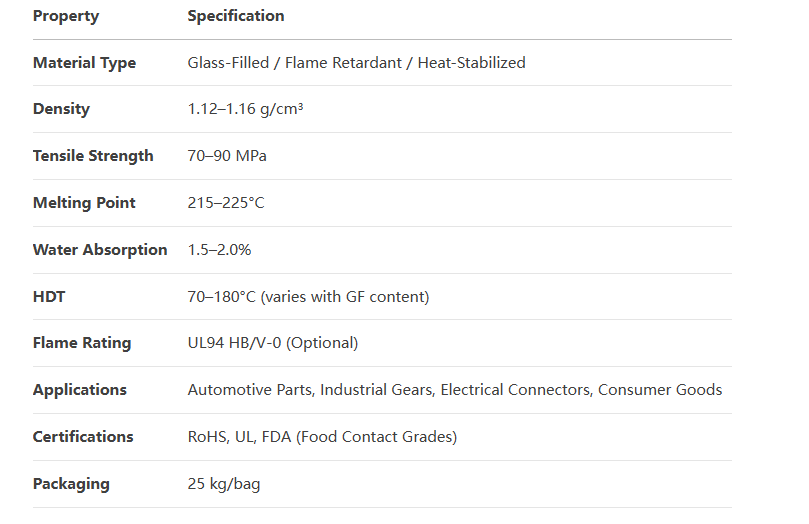The height and width of the screenshot is (524, 809).
Task: Click the 1.12–1.16 g/cm³ density value
Action: [x=245, y=109]
